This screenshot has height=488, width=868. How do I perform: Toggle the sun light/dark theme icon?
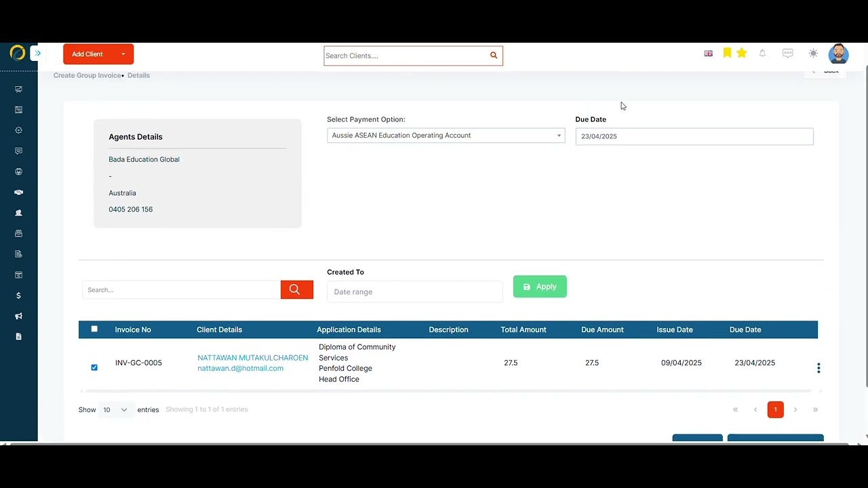(813, 53)
